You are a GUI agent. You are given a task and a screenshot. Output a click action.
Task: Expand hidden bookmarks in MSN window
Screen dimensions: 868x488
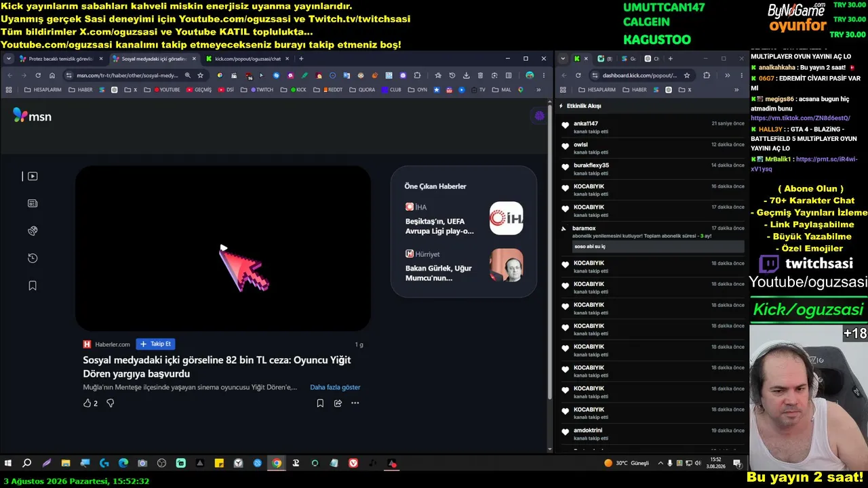[x=538, y=89]
